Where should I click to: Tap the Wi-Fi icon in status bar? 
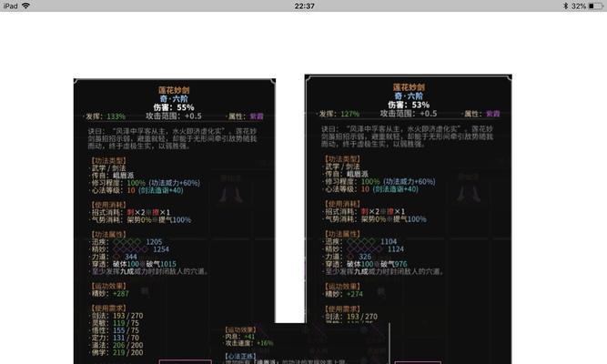(x=26, y=5)
